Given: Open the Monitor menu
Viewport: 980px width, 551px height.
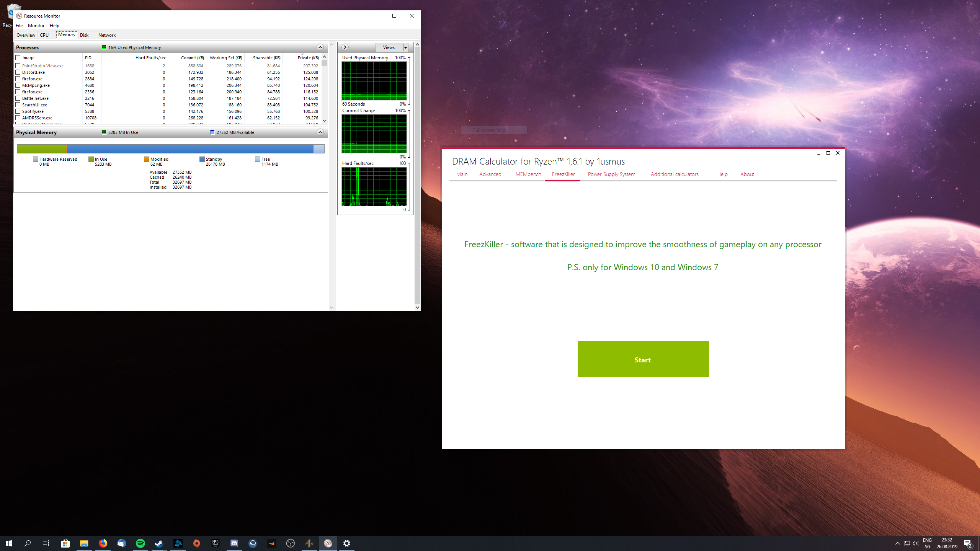Looking at the screenshot, I should (x=36, y=26).
